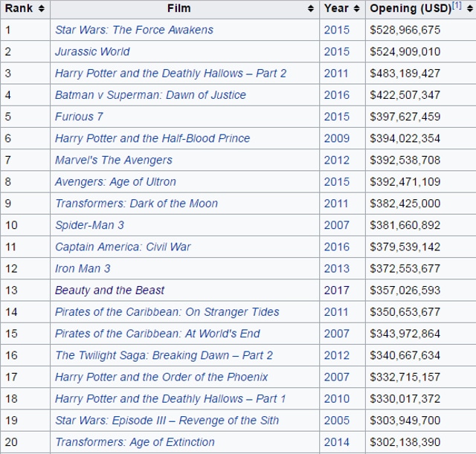Open the Beauty and the Beast link
The image size is (476, 454).
(x=109, y=290)
